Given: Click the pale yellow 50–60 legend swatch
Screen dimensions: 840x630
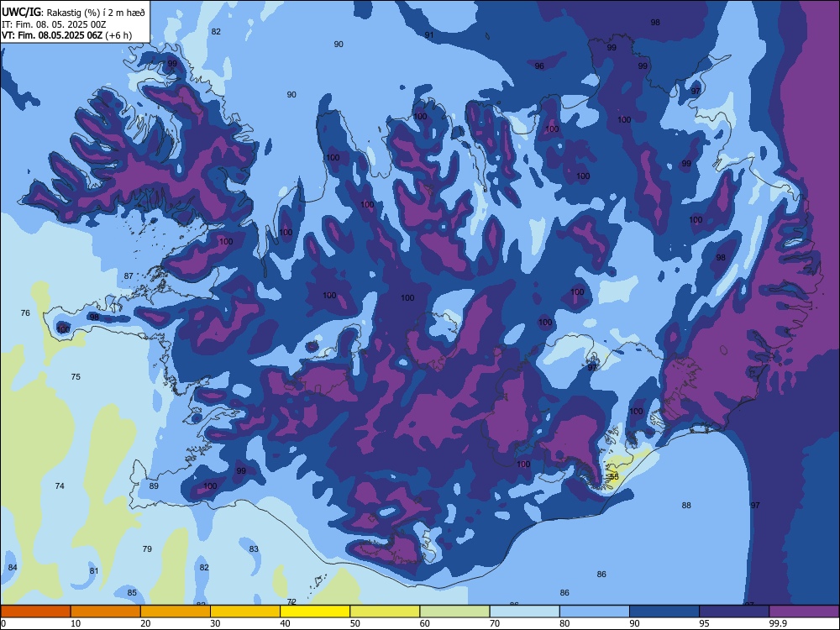Looking at the screenshot, I should [385, 612].
